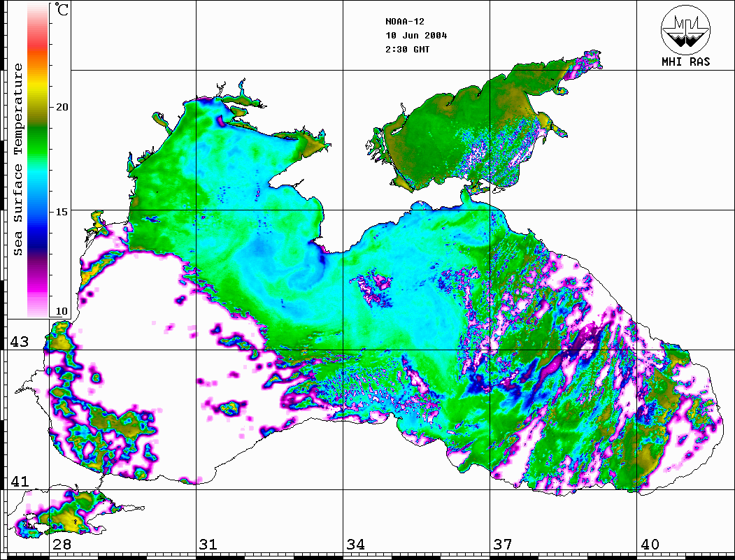Click the temperature color bar legend
This screenshot has height=560, width=735.
pyautogui.click(x=38, y=160)
